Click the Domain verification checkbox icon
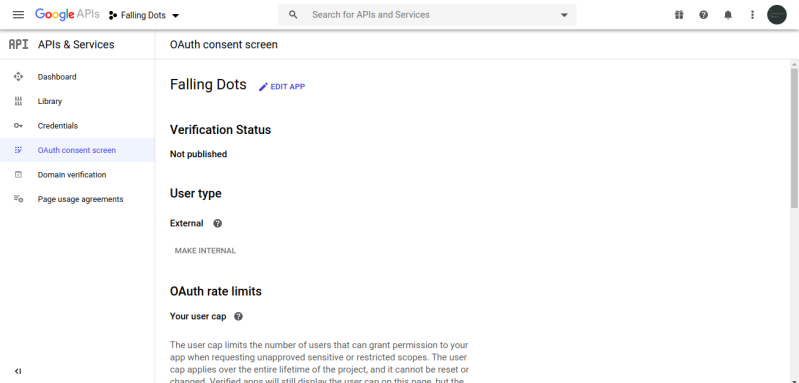Screen dimensions: 799x383 [18, 175]
